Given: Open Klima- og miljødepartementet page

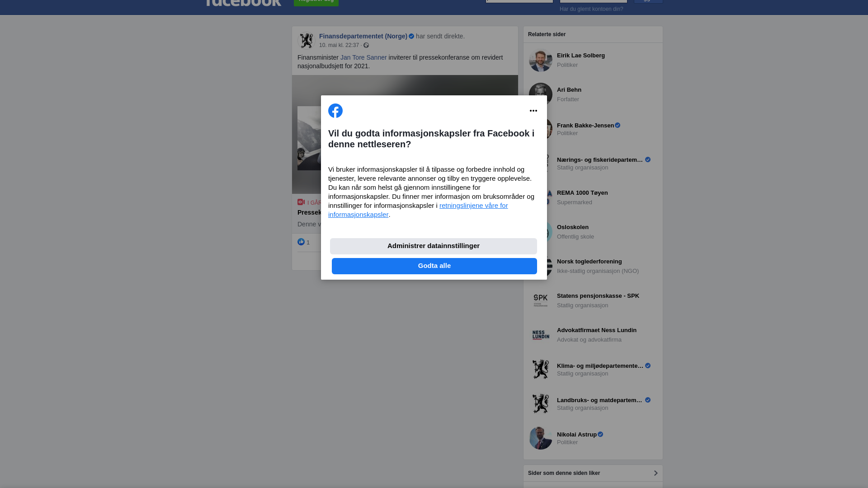Looking at the screenshot, I should click(600, 366).
